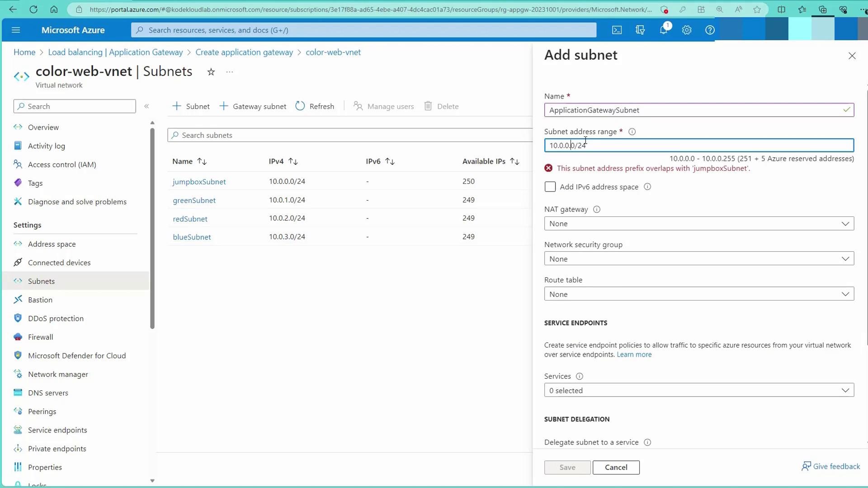Click the Learn more link

(634, 355)
